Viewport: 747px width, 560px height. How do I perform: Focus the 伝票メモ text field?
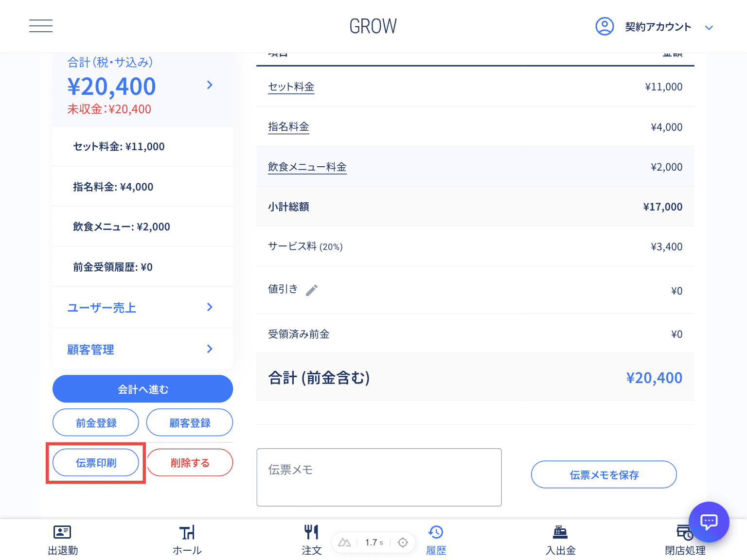[x=379, y=477]
